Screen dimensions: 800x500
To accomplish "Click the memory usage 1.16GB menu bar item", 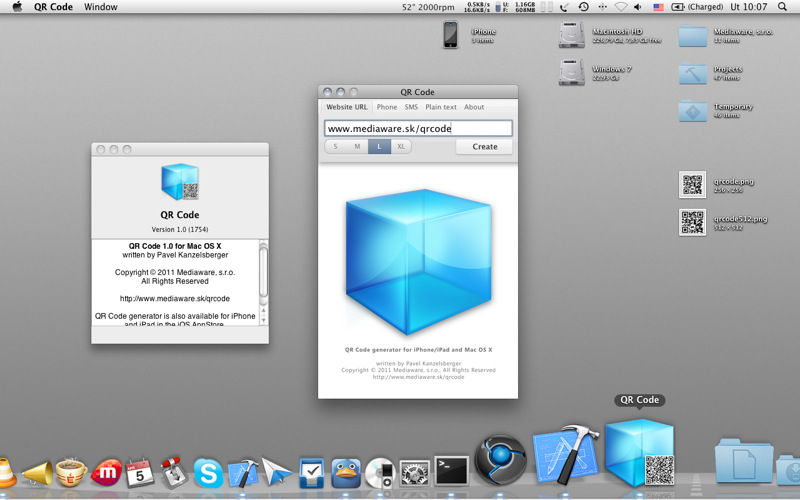I will pos(520,7).
